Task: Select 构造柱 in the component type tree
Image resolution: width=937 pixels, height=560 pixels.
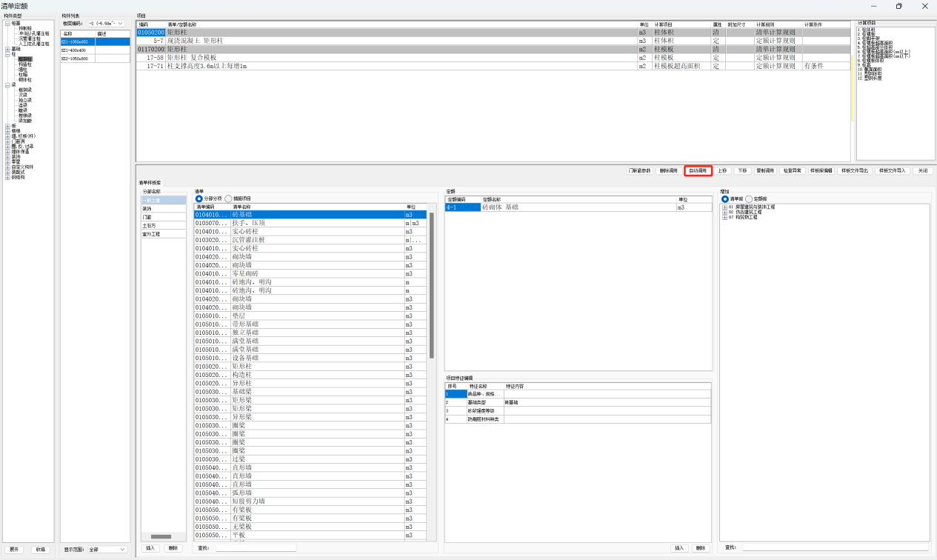Action: (25, 64)
